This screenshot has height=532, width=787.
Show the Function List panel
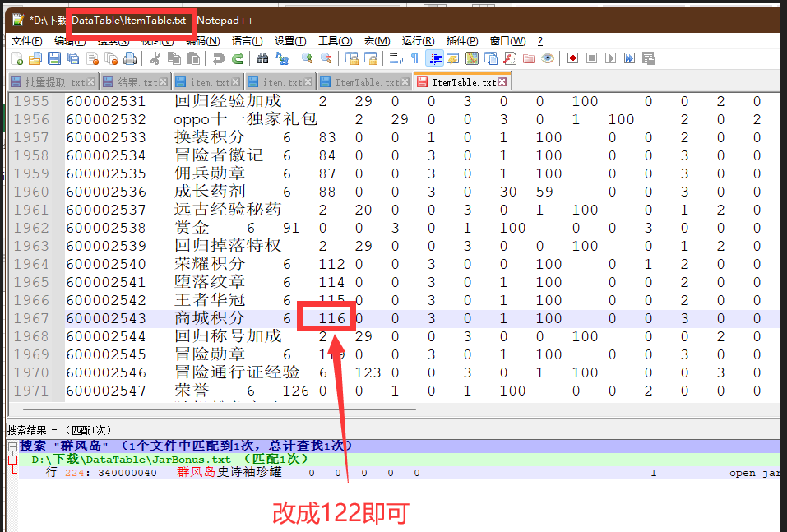[x=510, y=58]
